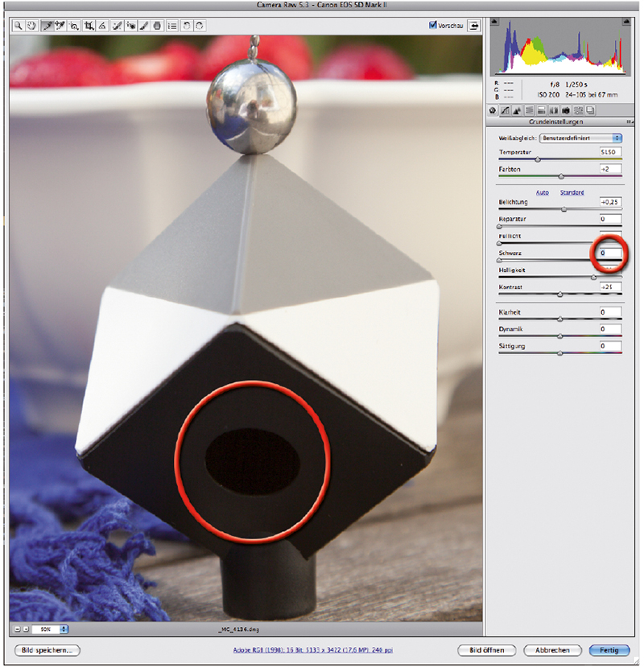Image resolution: width=644 pixels, height=668 pixels.
Task: Click the Dynamik value field
Action: [x=610, y=329]
